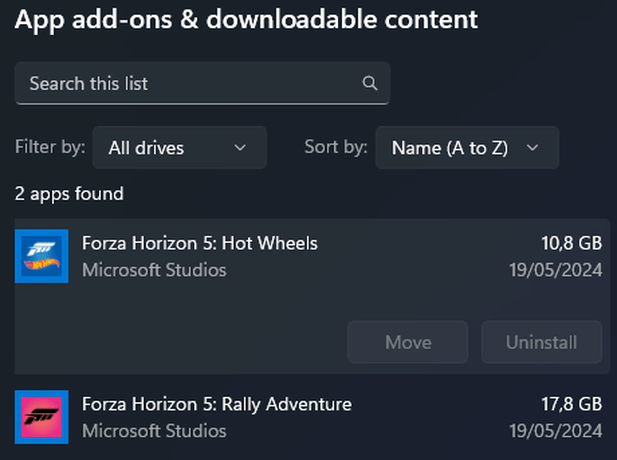Click the Move button for Hot Wheels
Image resolution: width=617 pixels, height=460 pixels.
[408, 342]
